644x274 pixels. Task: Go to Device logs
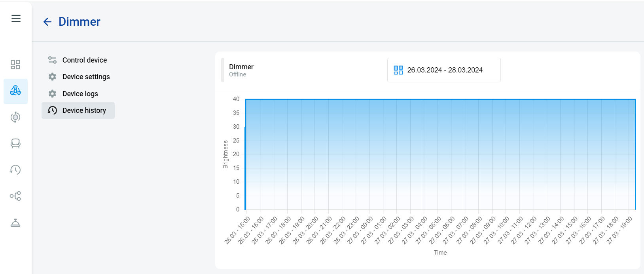point(80,94)
